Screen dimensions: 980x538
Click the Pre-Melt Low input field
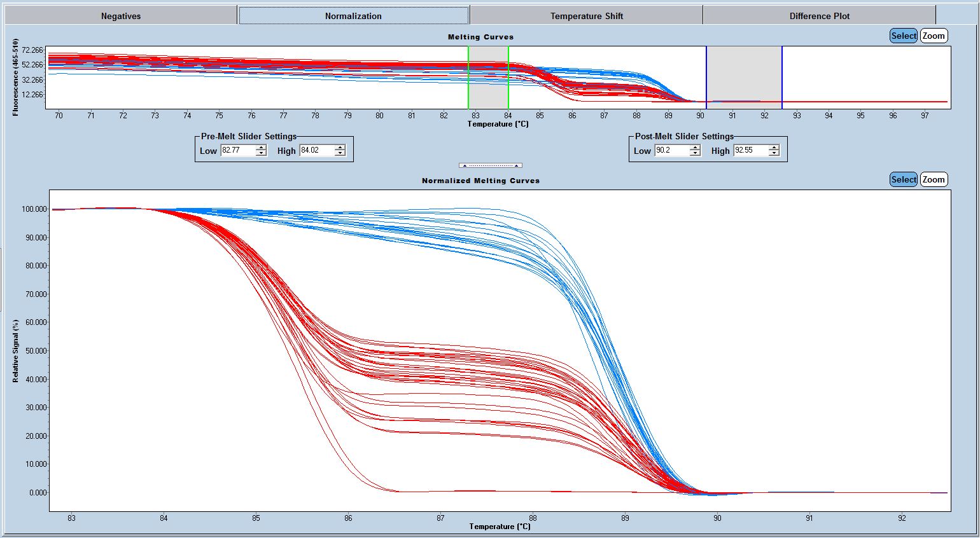[x=237, y=151]
